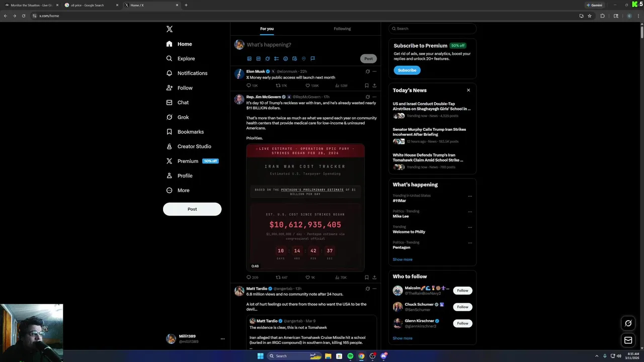Open the Notifications page
This screenshot has width=644, height=362.
(x=187, y=73)
